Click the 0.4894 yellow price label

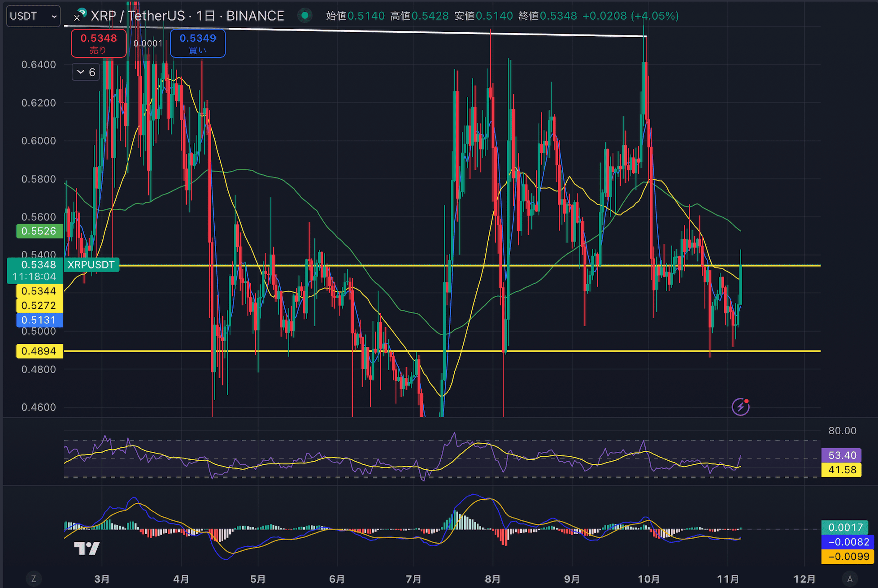[x=39, y=351]
